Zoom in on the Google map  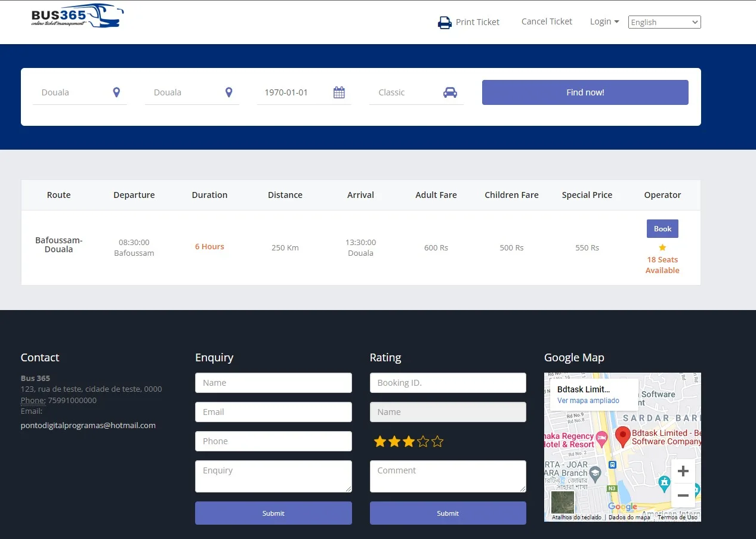point(683,471)
